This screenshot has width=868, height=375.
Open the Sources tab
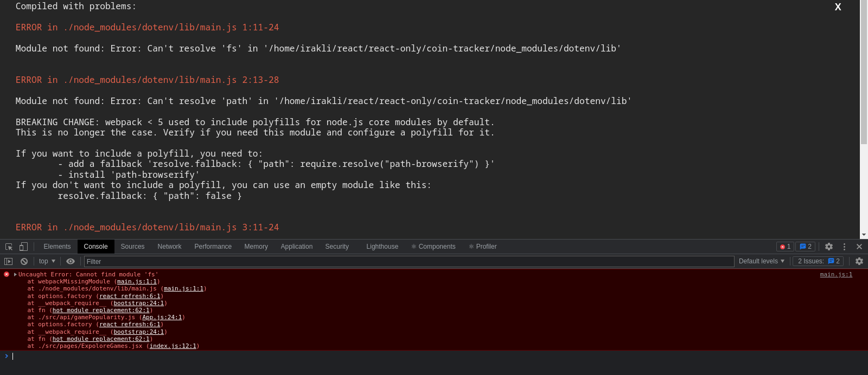(132, 247)
